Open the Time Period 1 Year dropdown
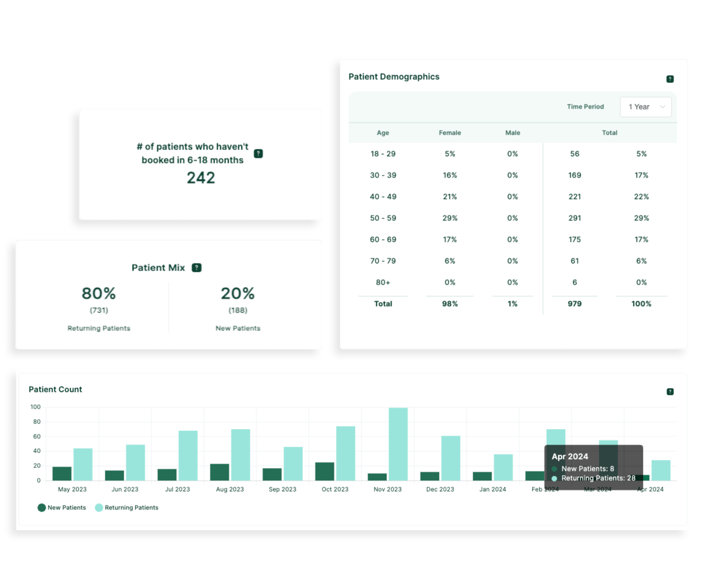Viewport: 704px width, 588px height. tap(645, 107)
